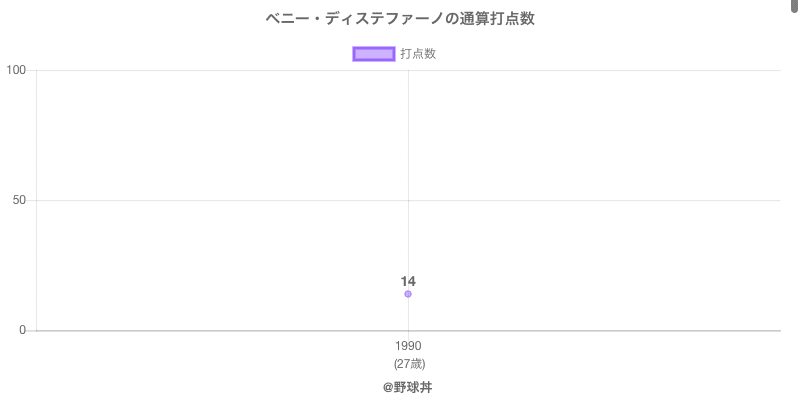
Task: Click the scrollbar thumb at top right
Action: tap(795, 6)
